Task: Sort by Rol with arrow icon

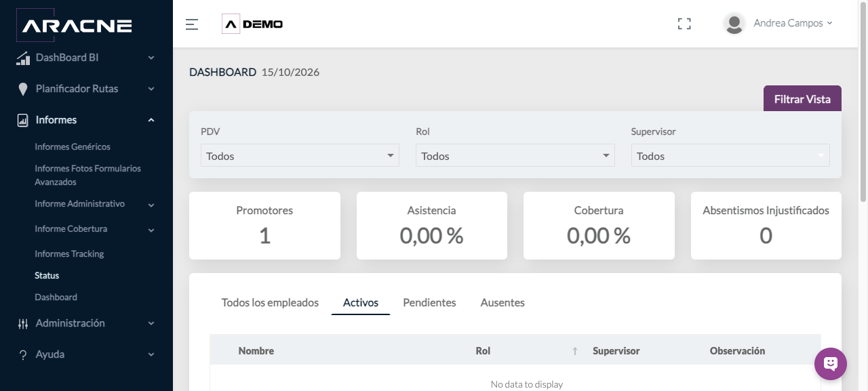Action: tap(575, 351)
